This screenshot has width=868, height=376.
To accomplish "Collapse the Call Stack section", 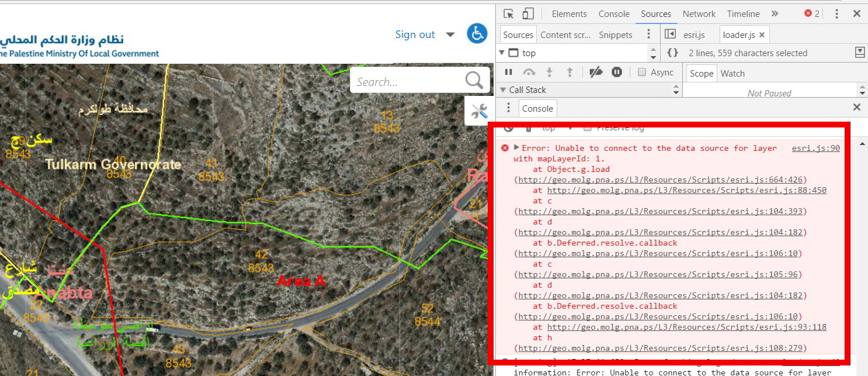I will point(503,90).
